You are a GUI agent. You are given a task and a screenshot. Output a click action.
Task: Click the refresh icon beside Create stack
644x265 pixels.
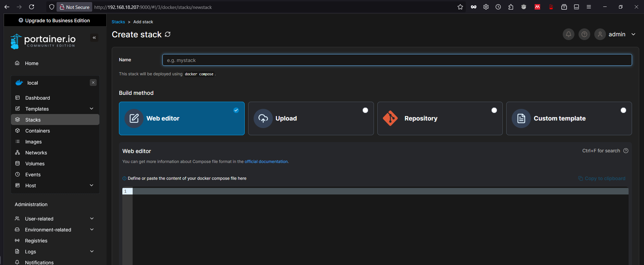point(168,34)
